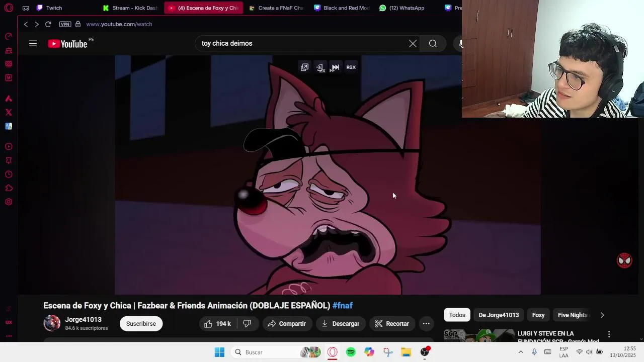Switch to Black and Red Mod tab
Viewport: 644px width, 362px height.
342,8
